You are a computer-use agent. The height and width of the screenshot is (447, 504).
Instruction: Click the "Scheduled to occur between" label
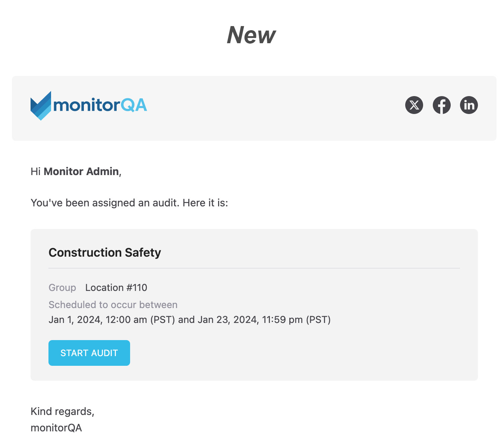(113, 305)
